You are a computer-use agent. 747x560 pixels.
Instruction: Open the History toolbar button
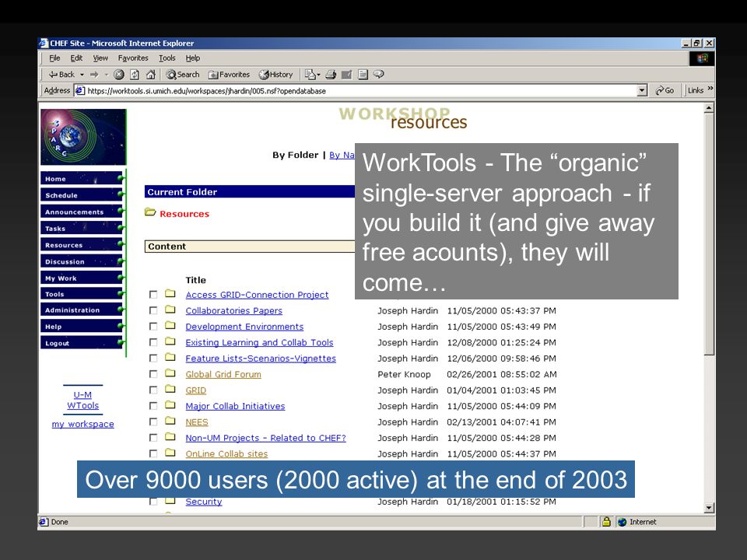pos(275,75)
